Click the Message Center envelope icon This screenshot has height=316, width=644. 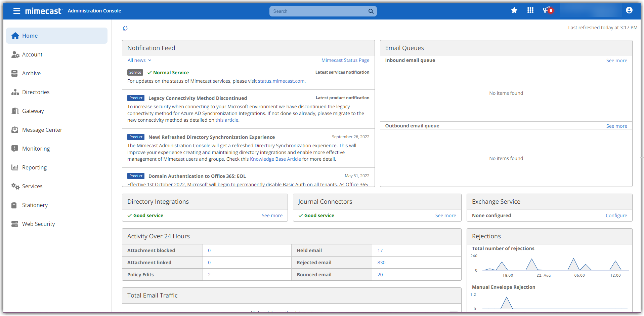click(15, 130)
